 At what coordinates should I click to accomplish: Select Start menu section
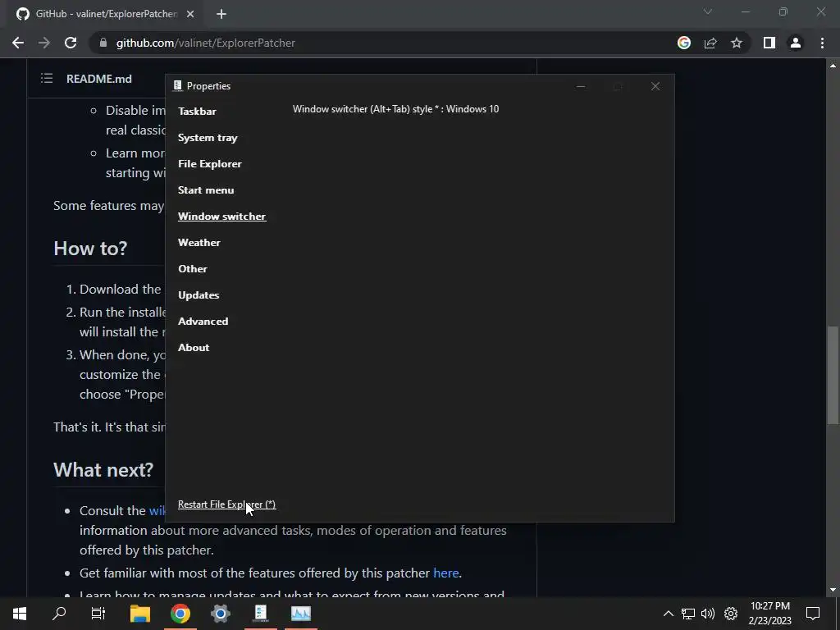pyautogui.click(x=206, y=190)
